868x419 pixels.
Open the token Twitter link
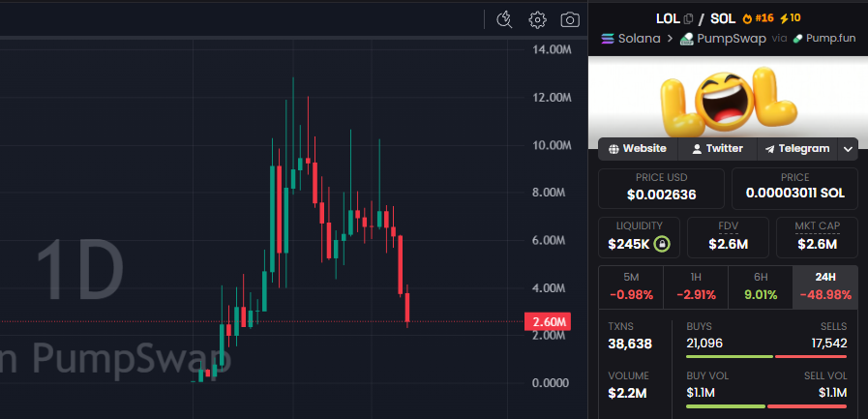[x=717, y=149]
